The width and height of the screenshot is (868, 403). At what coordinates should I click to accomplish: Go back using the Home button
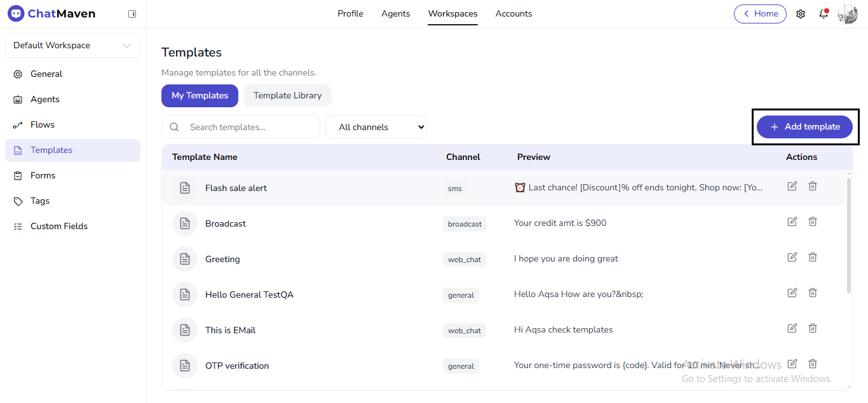(x=760, y=14)
